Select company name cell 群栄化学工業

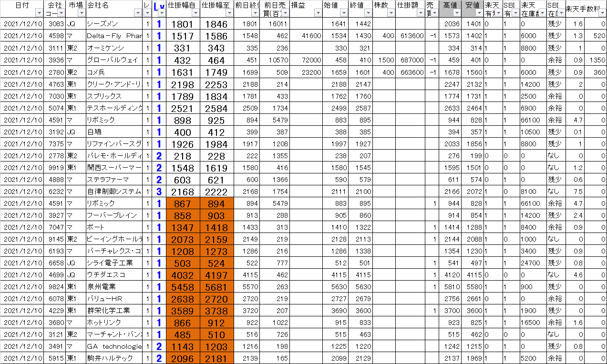[x=114, y=310]
